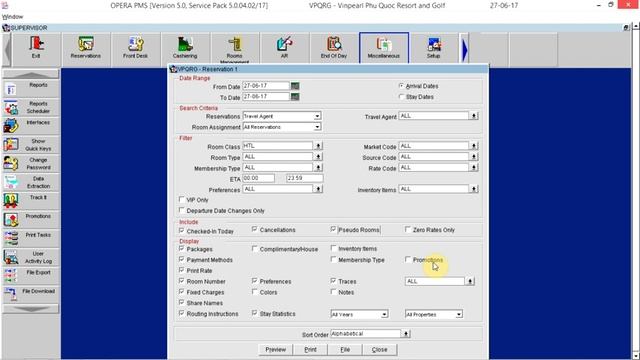
Task: Open the From Date calendar picker
Action: coord(295,86)
